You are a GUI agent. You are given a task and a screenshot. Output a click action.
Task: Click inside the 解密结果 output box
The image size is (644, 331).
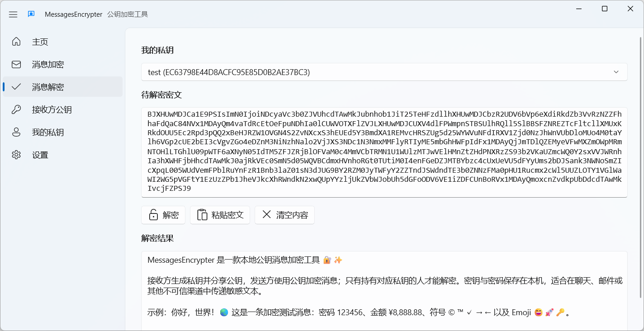click(x=384, y=291)
